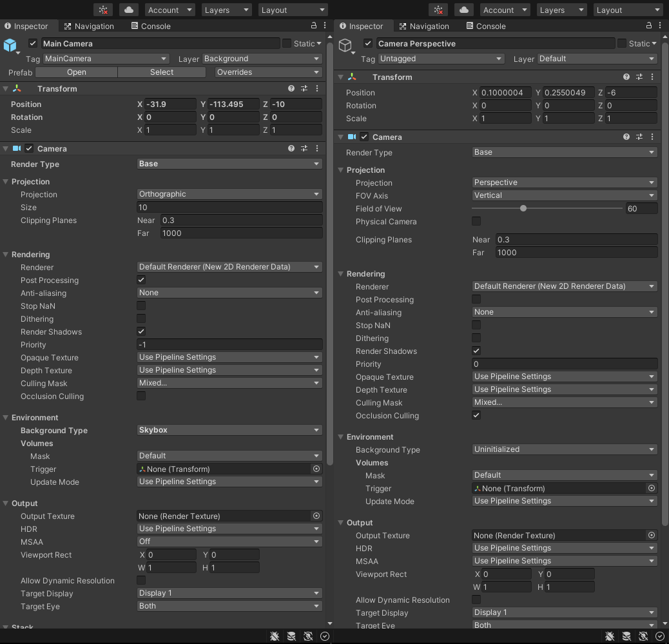Click the prefab Open button
Screen dimensions: 669x644
click(76, 72)
